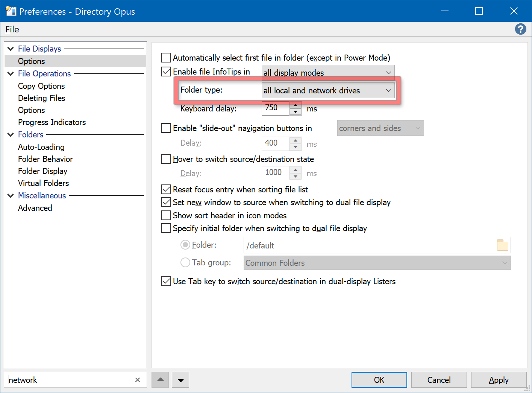Increase the keyboard delay value
532x393 pixels.
(x=296, y=105)
